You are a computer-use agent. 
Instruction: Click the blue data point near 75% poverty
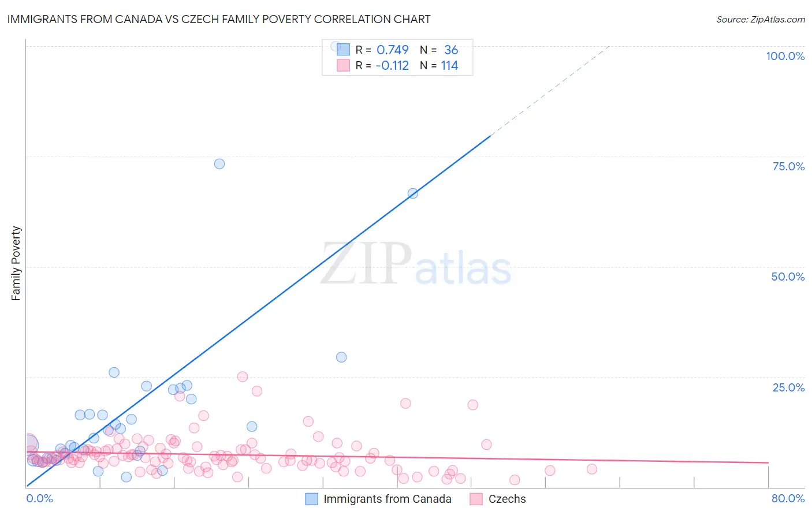tap(219, 163)
